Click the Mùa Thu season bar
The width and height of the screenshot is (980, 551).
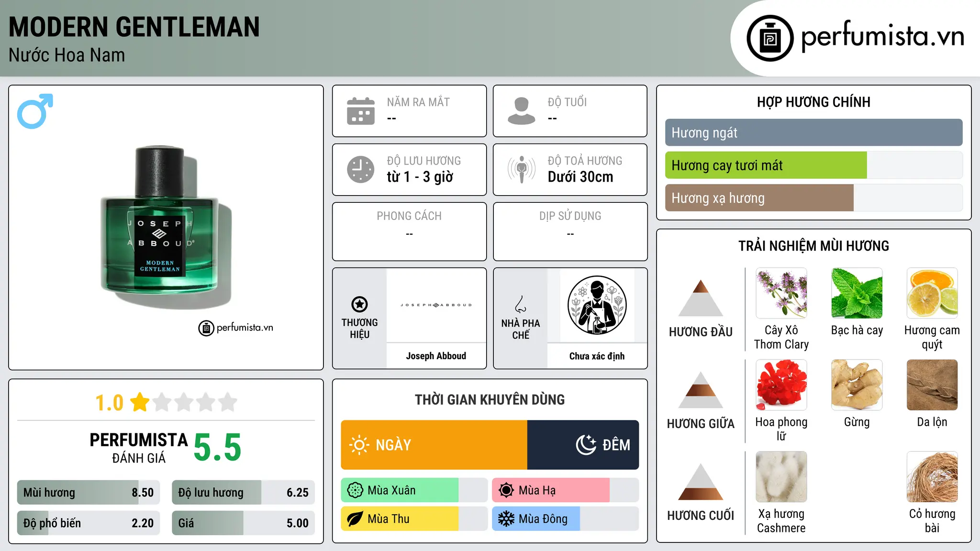tap(414, 519)
